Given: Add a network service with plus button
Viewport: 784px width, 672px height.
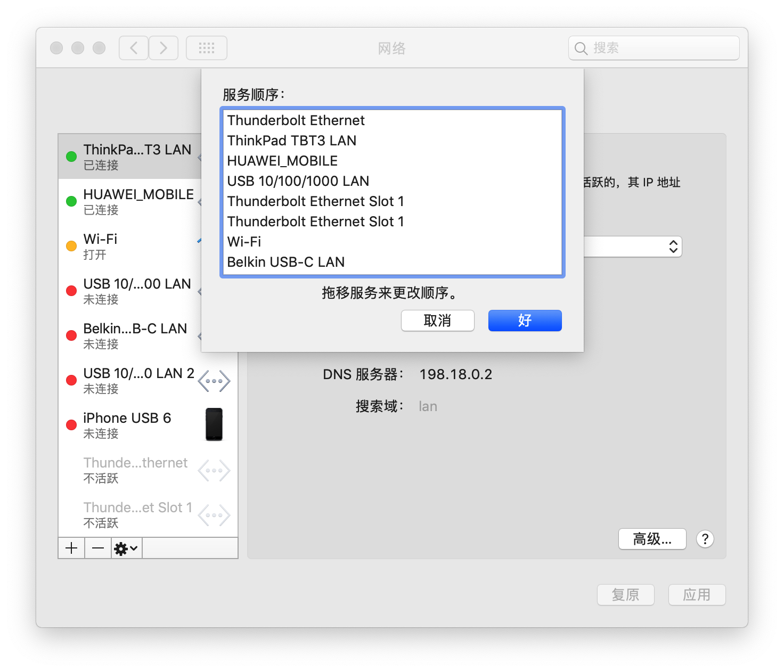Looking at the screenshot, I should pos(71,548).
